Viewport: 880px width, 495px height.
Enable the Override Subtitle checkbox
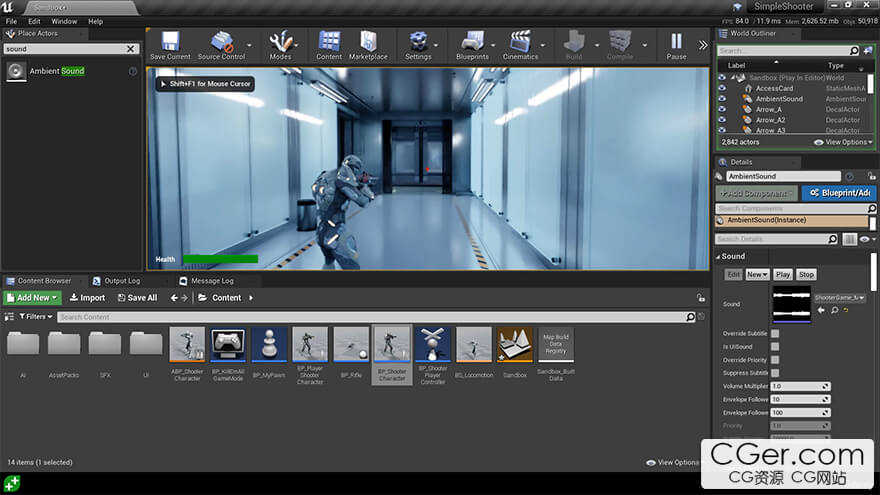click(775, 333)
